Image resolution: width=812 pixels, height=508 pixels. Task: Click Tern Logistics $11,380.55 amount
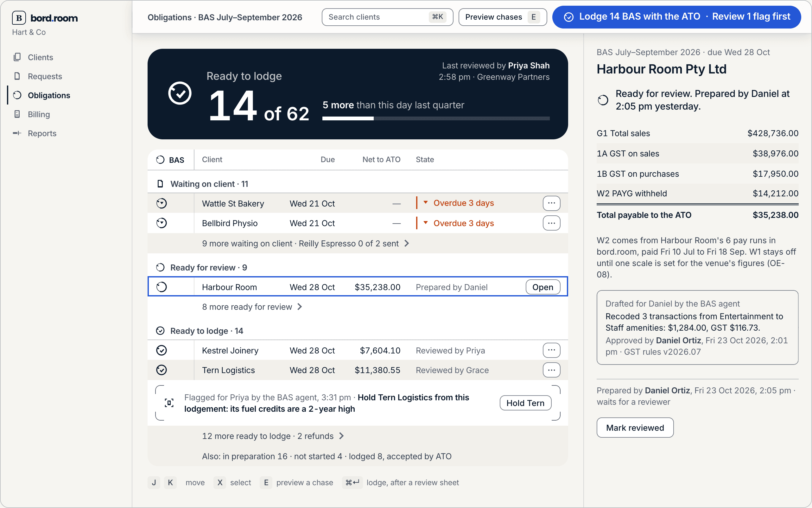(377, 370)
